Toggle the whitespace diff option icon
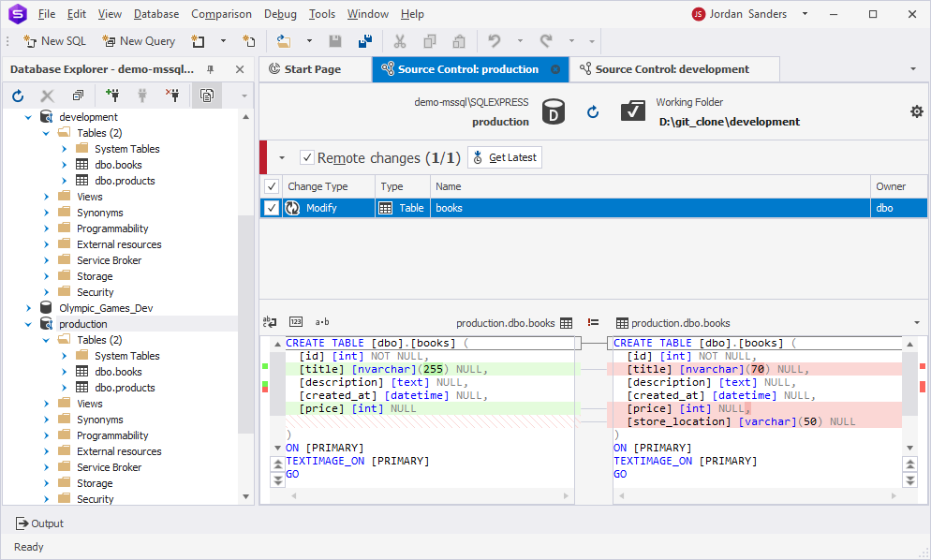Viewport: 931px width, 560px height. [270, 322]
